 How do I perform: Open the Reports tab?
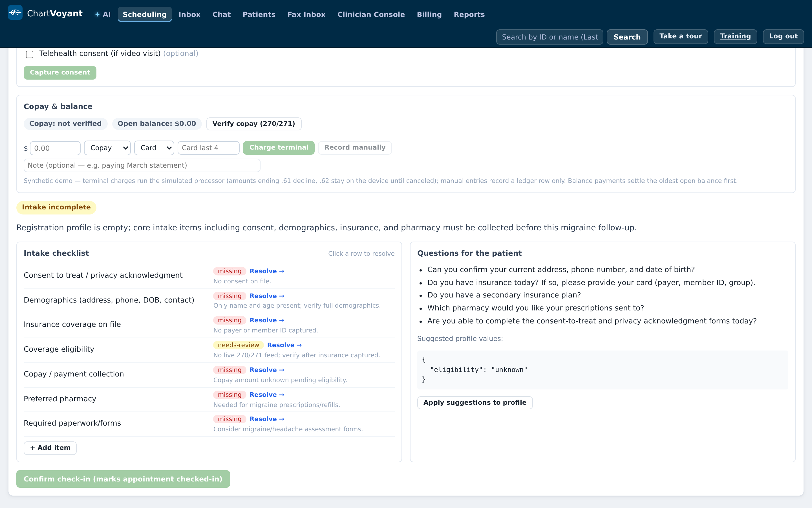point(469,14)
